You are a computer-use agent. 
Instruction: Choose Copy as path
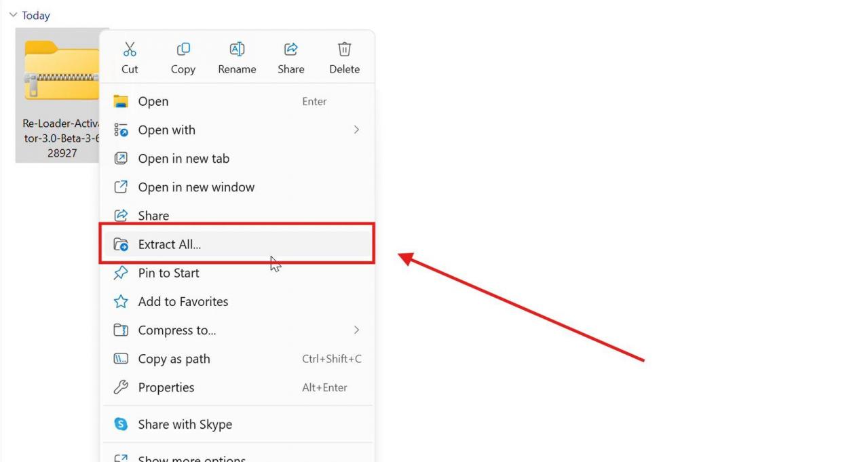[x=174, y=359]
